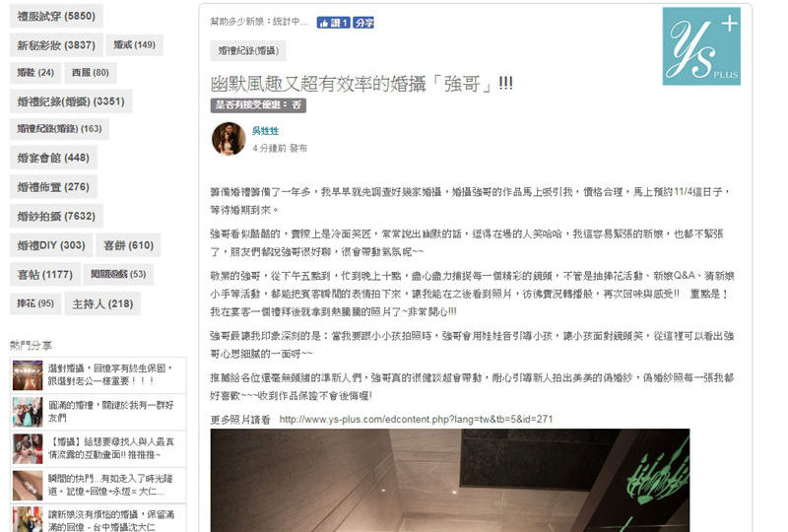Open the 婚禮紀錄(婚攝) (3351) sidebar category
Viewport: 788px width, 532px height.
pyautogui.click(x=71, y=101)
